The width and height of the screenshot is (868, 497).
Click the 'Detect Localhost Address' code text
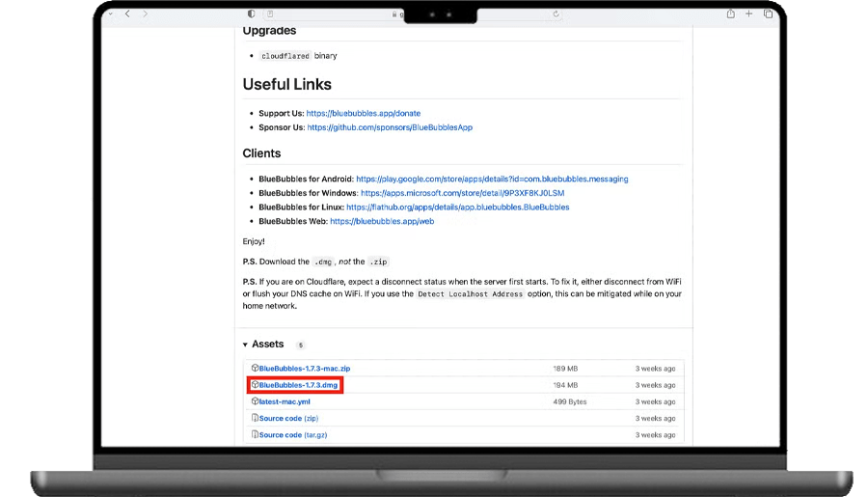click(x=470, y=294)
